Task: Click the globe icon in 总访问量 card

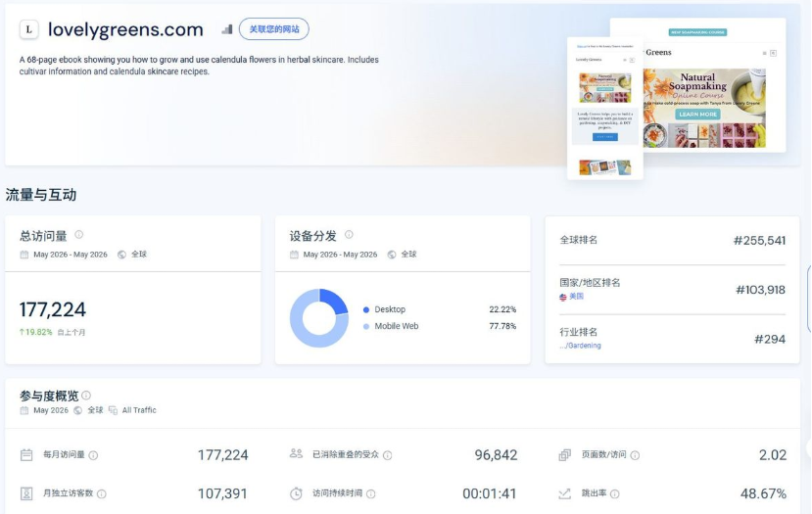Action: coord(121,255)
